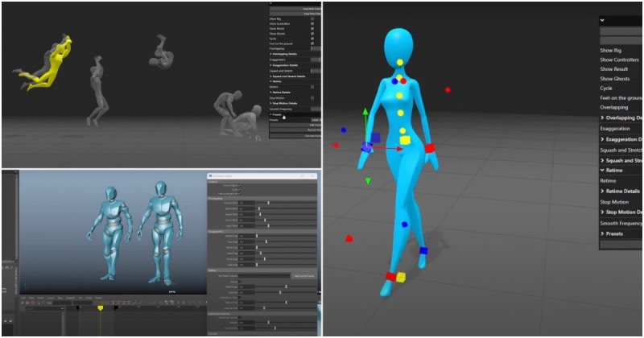Click the Add Current Frame button
644x338 pixels.
[x=303, y=276]
